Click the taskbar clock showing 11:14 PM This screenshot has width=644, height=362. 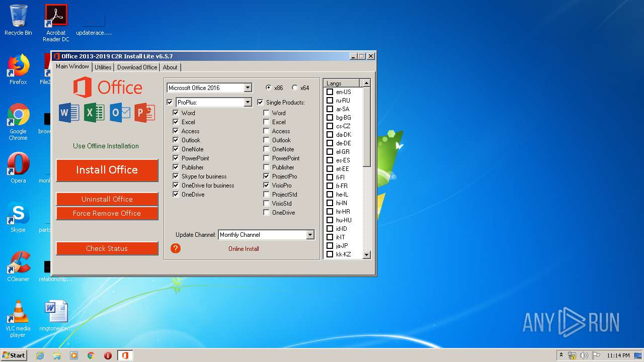click(618, 355)
